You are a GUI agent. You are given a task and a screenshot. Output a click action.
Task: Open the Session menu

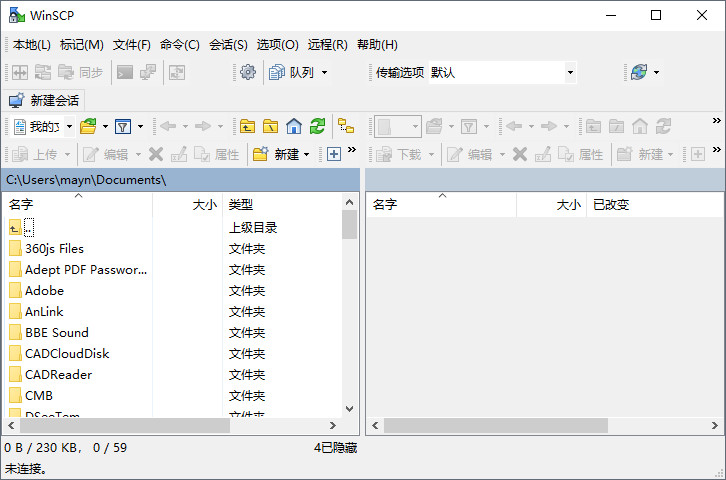click(x=228, y=45)
